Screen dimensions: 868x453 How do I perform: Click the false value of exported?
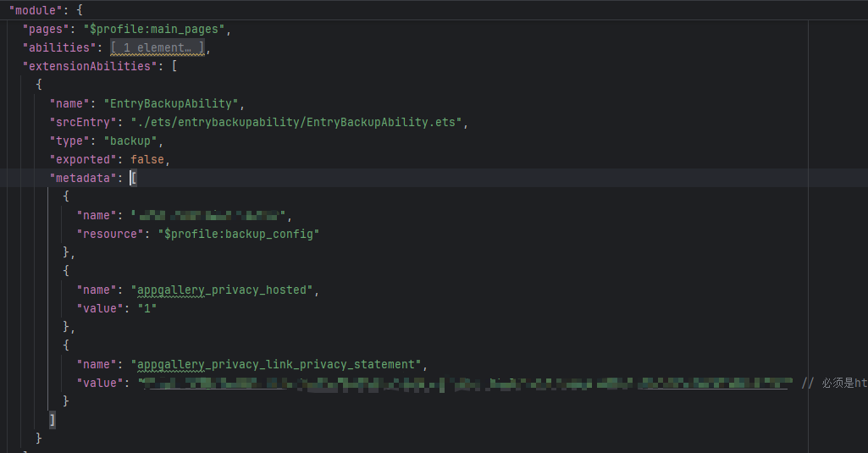pyautogui.click(x=148, y=159)
